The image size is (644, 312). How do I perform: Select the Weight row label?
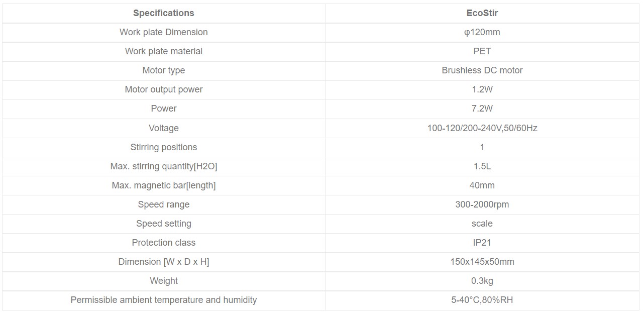click(164, 281)
